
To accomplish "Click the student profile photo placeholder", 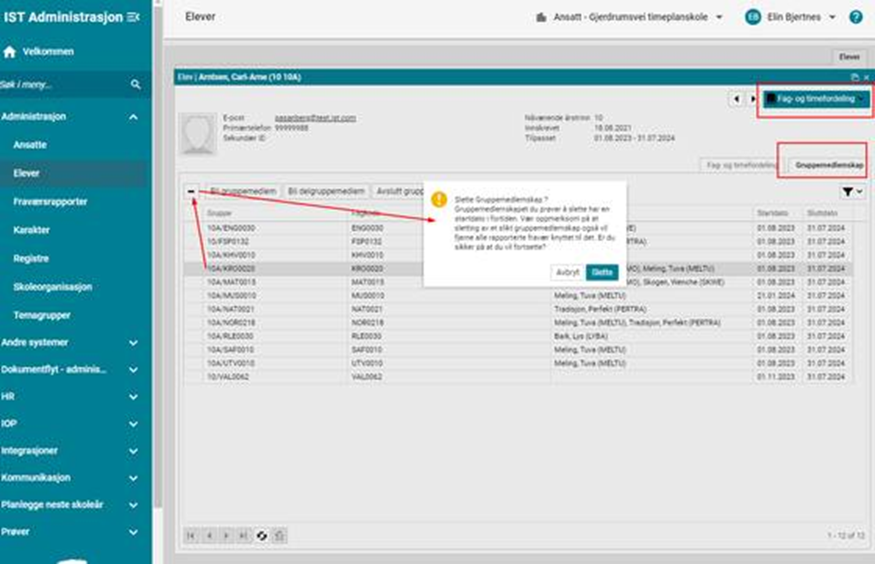I will tap(199, 133).
